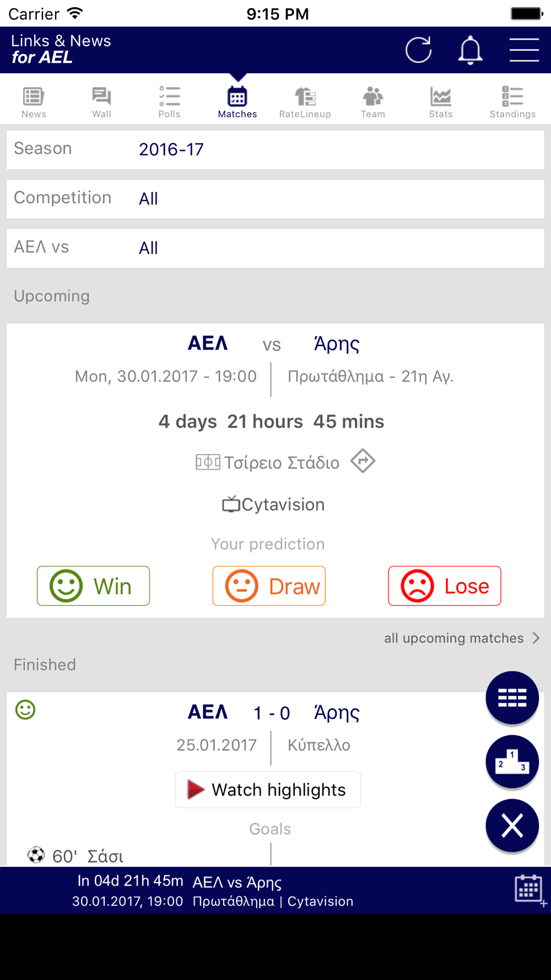This screenshot has height=980, width=551.
Task: Switch to the Standings tab
Action: coord(512,103)
